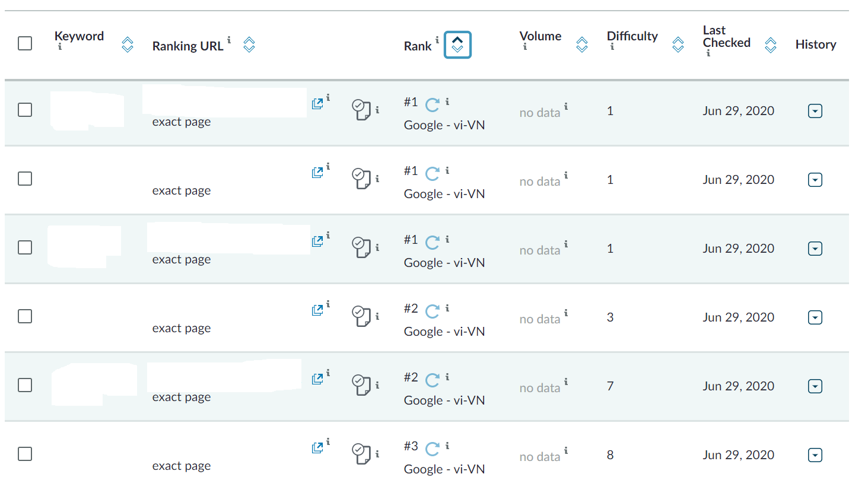Screen dimensions: 868x477
Task: Select checkbox of Difficulty 3 row
Action: click(x=25, y=316)
